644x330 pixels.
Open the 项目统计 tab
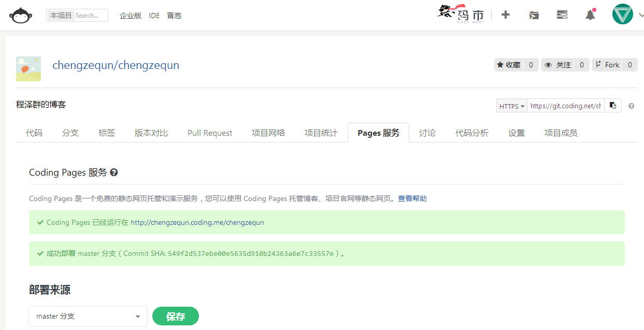(321, 133)
